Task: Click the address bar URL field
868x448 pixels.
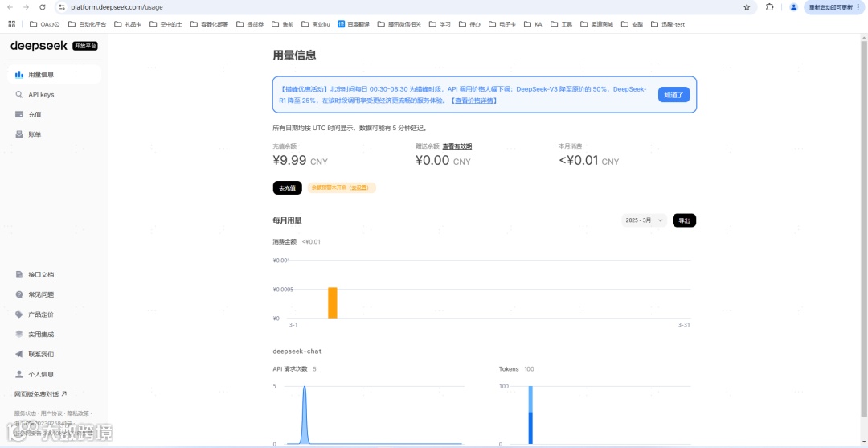Action: coord(404,7)
